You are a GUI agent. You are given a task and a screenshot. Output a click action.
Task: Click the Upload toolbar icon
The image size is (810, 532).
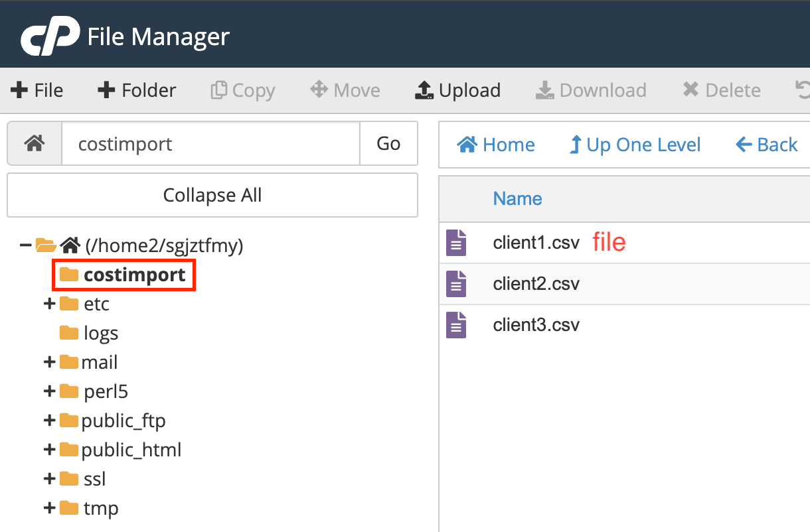tap(424, 90)
